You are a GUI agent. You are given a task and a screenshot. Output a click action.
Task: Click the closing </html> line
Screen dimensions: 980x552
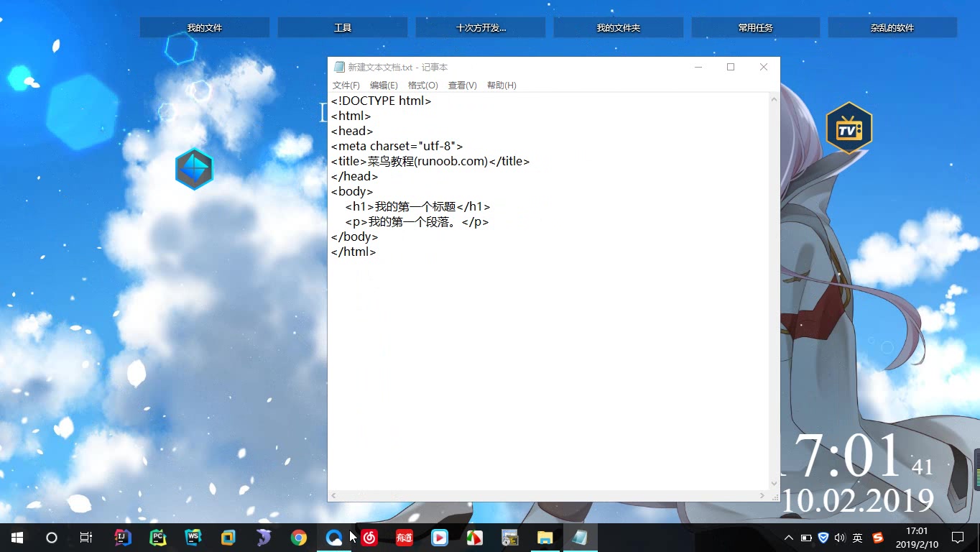353,252
